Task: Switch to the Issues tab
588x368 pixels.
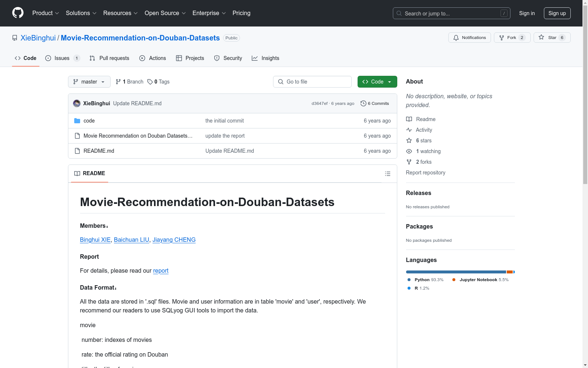Action: coord(62,58)
